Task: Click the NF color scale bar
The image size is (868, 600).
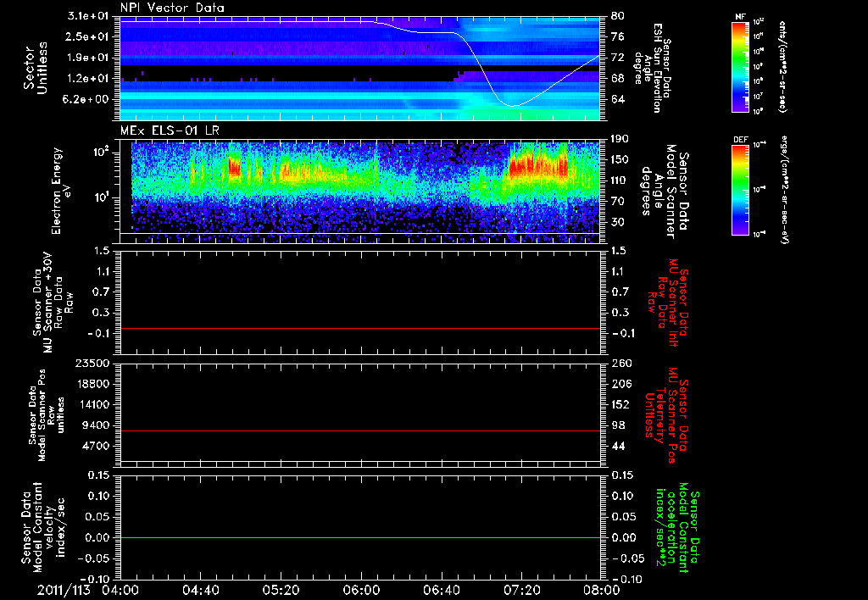Action: (x=740, y=67)
